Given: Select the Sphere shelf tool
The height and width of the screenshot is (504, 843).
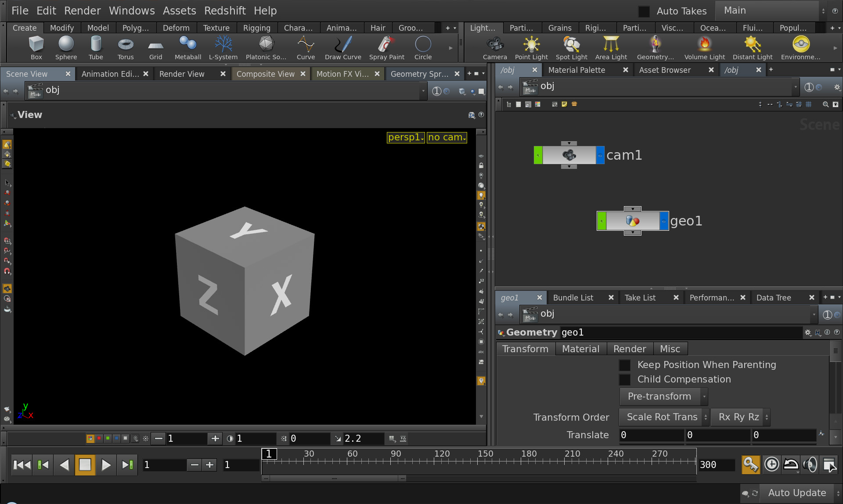Looking at the screenshot, I should click(x=66, y=47).
